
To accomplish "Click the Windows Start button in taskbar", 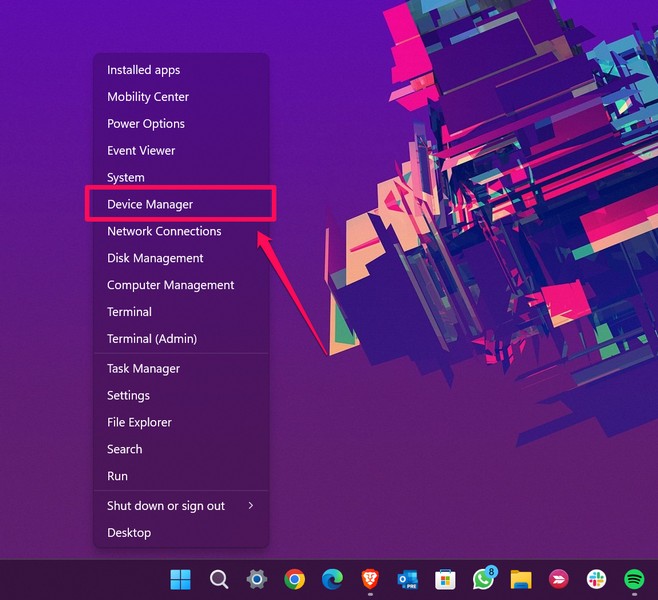I will pos(181,579).
